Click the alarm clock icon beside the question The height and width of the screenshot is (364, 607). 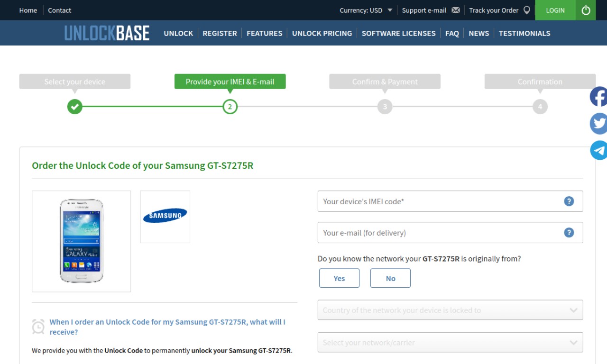point(38,327)
